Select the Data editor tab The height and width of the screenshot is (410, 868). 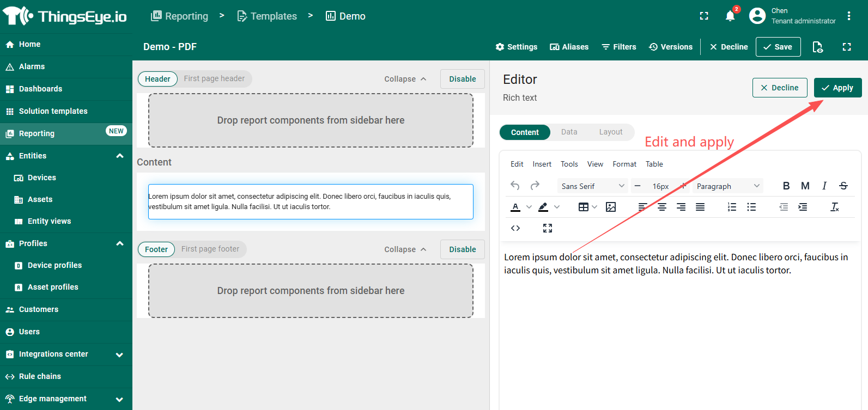click(569, 132)
